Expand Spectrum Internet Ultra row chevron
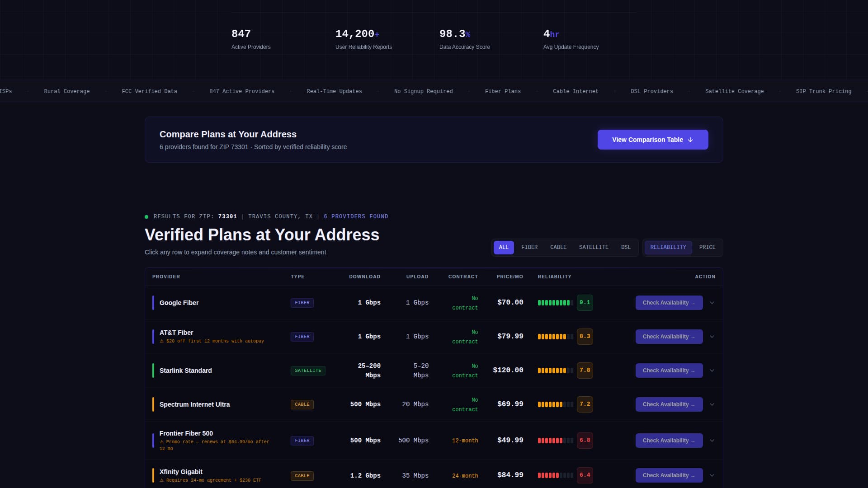The image size is (868, 488). [x=712, y=404]
